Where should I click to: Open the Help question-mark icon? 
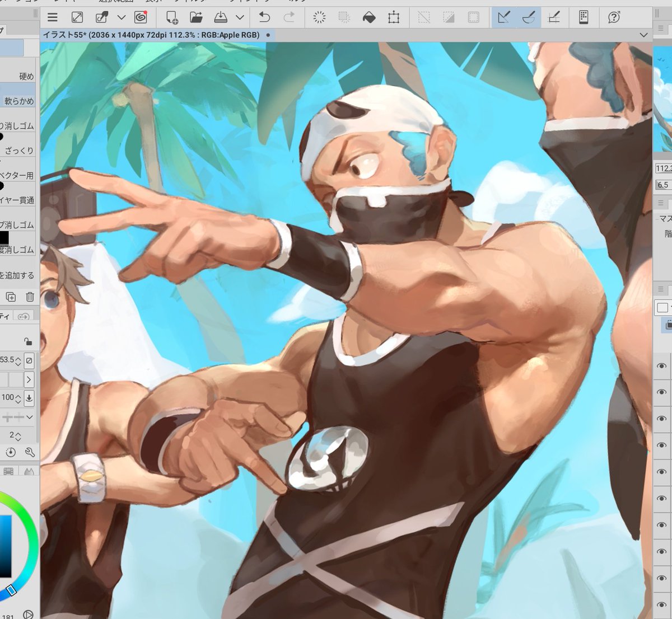(614, 17)
